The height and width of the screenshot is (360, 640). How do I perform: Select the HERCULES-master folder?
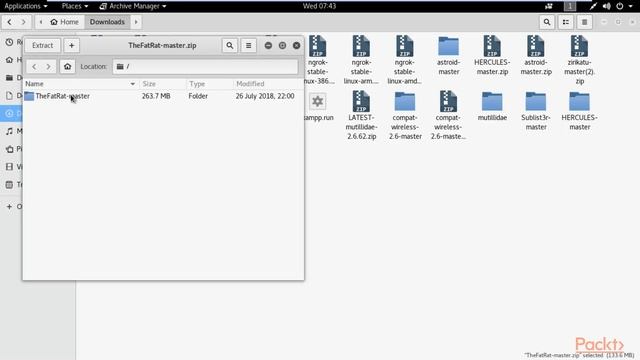point(580,111)
